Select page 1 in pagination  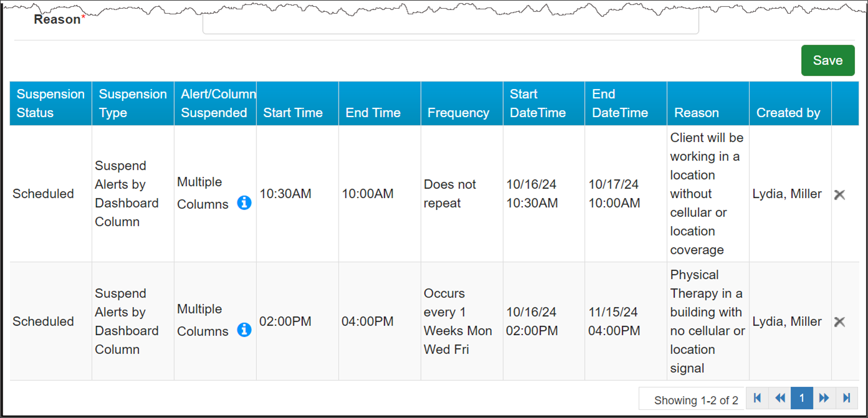[x=802, y=399]
